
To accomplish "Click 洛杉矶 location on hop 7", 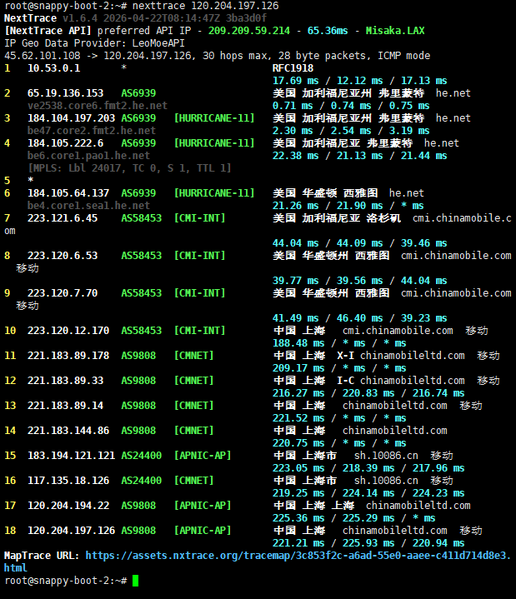I will point(383,218).
